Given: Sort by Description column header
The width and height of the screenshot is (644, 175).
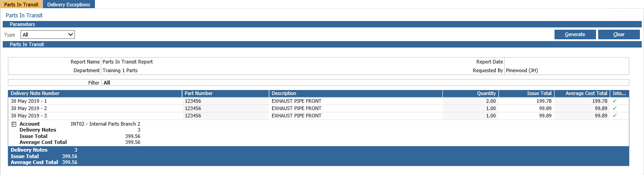Looking at the screenshot, I should click(x=356, y=93).
